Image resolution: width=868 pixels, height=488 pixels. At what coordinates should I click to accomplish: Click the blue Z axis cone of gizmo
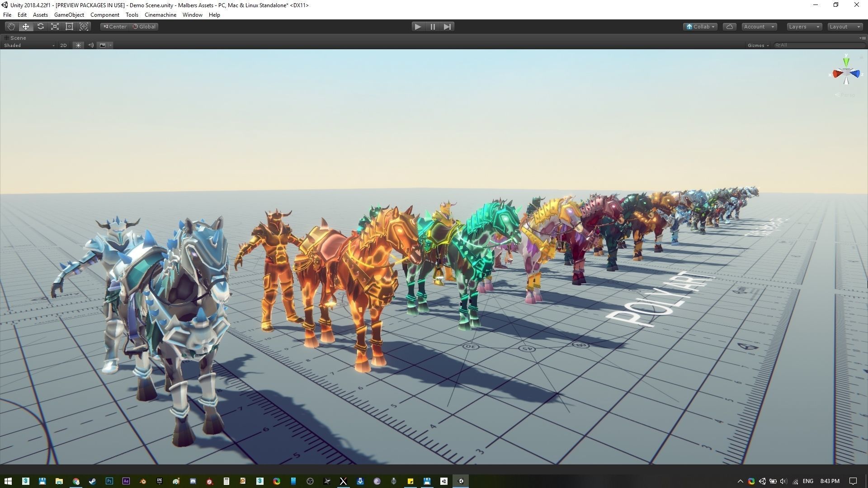coord(855,74)
